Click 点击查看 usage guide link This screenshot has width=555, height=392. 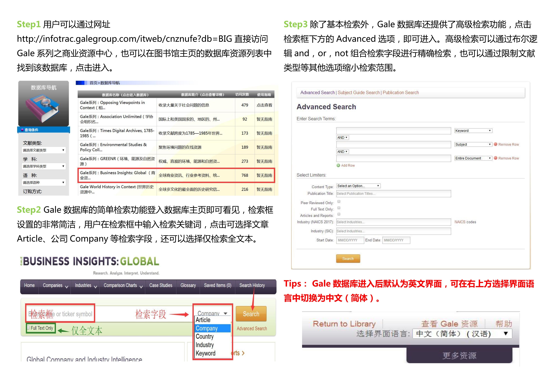[x=264, y=105]
